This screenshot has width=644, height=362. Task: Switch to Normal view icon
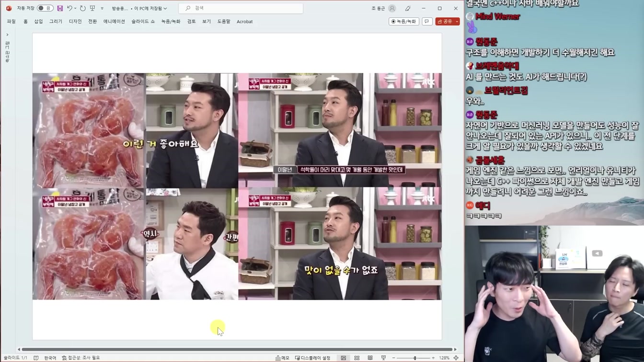pos(344,358)
